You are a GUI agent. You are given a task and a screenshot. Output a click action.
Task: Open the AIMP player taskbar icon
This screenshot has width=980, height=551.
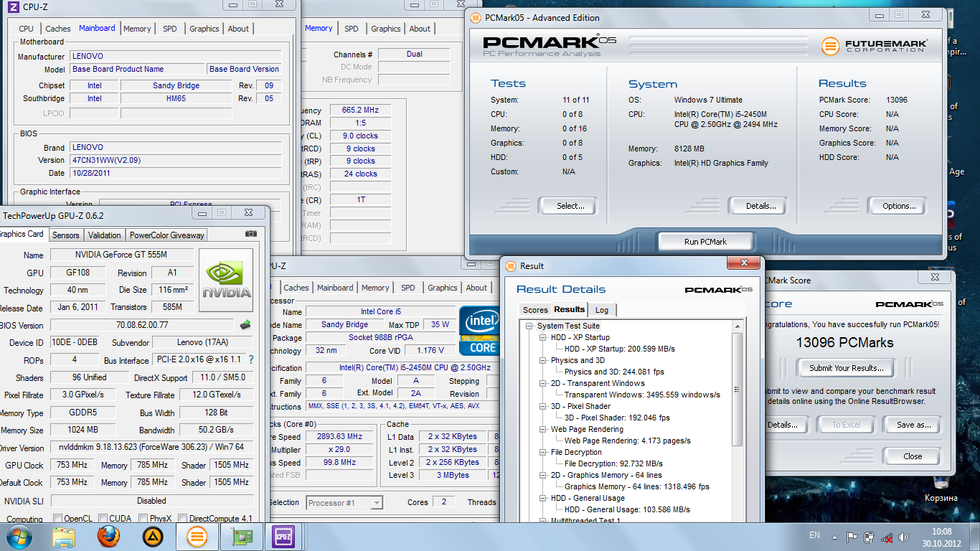coord(152,537)
